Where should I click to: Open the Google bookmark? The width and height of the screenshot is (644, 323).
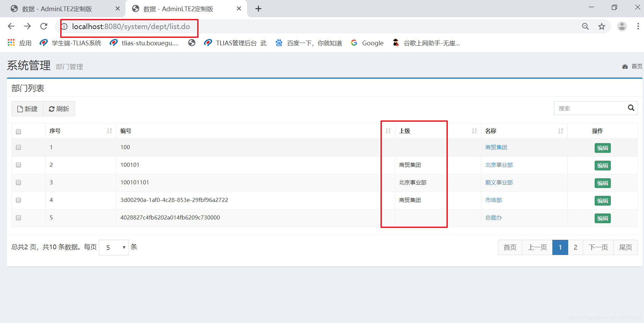pyautogui.click(x=367, y=43)
